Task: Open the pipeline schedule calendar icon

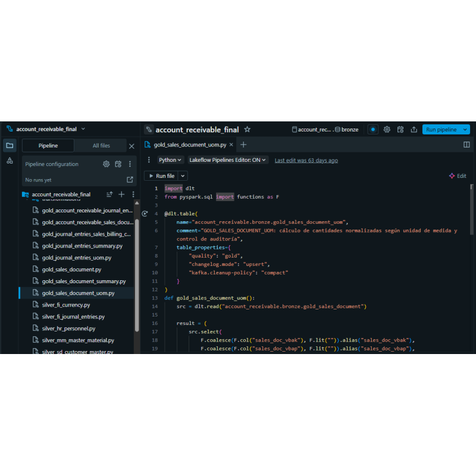Action: 400,129
